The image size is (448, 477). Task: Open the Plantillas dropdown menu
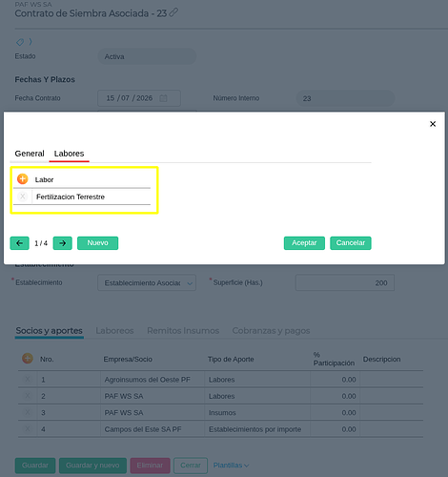(x=231, y=466)
